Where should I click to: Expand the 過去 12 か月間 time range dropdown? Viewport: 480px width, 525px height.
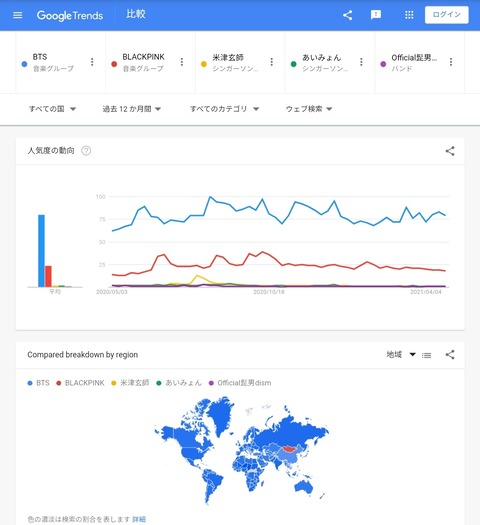(x=132, y=109)
